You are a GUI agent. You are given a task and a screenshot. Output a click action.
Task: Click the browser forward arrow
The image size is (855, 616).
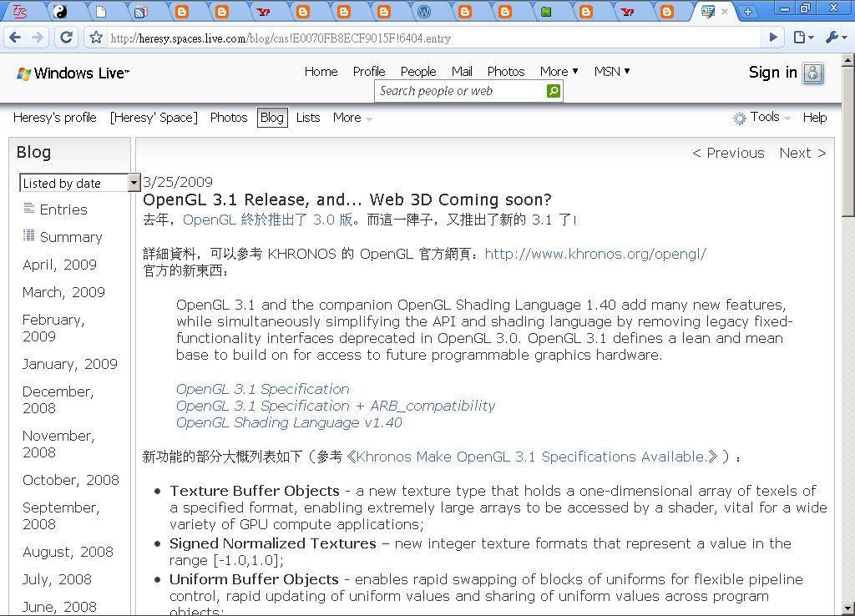coord(38,38)
